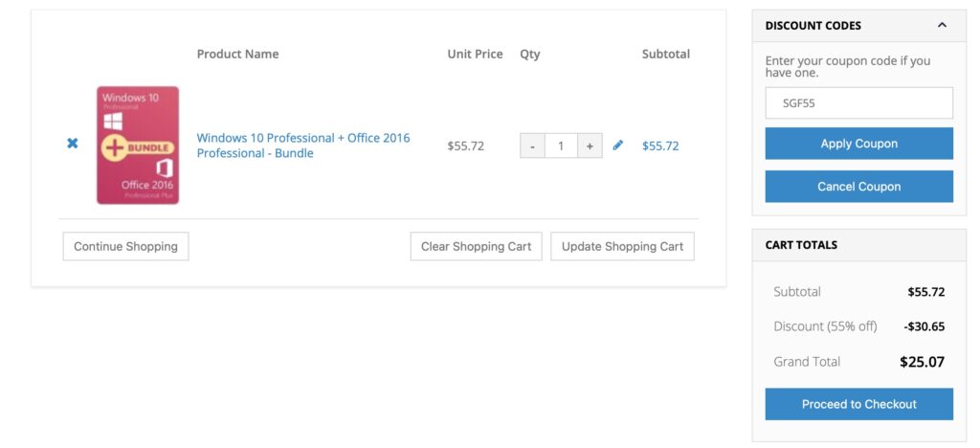
Task: Cancel the applied coupon
Action: (858, 187)
